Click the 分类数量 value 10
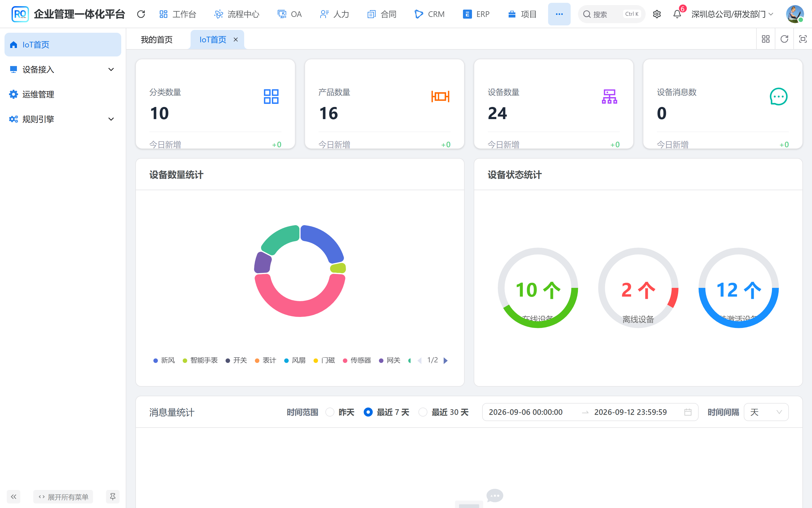Viewport: 812px width, 508px height. coord(159,113)
